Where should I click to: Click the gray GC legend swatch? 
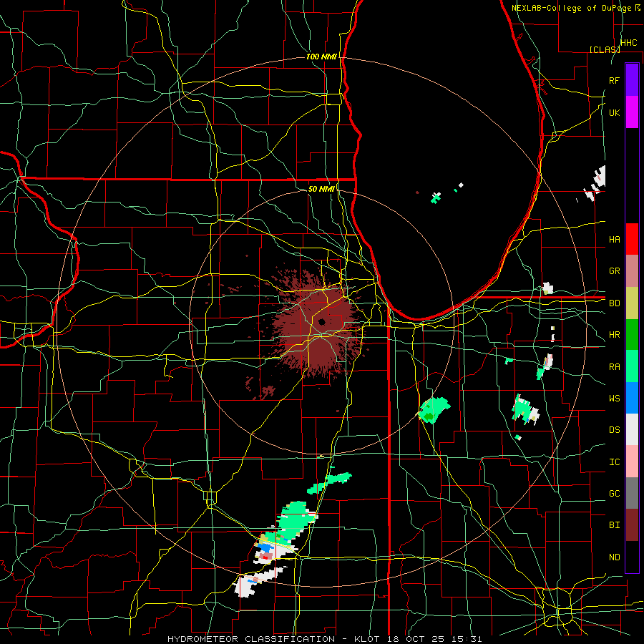(632, 493)
